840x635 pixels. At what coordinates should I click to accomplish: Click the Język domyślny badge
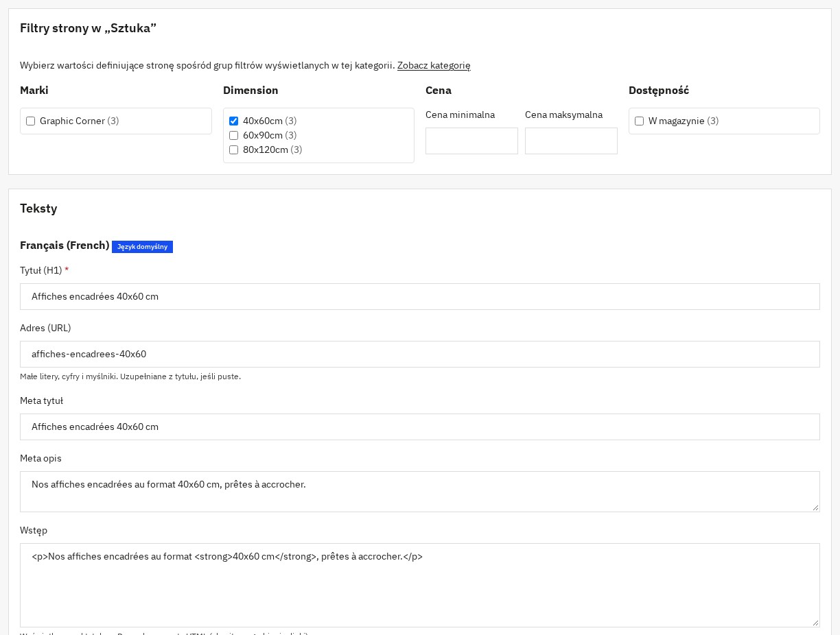pos(142,247)
